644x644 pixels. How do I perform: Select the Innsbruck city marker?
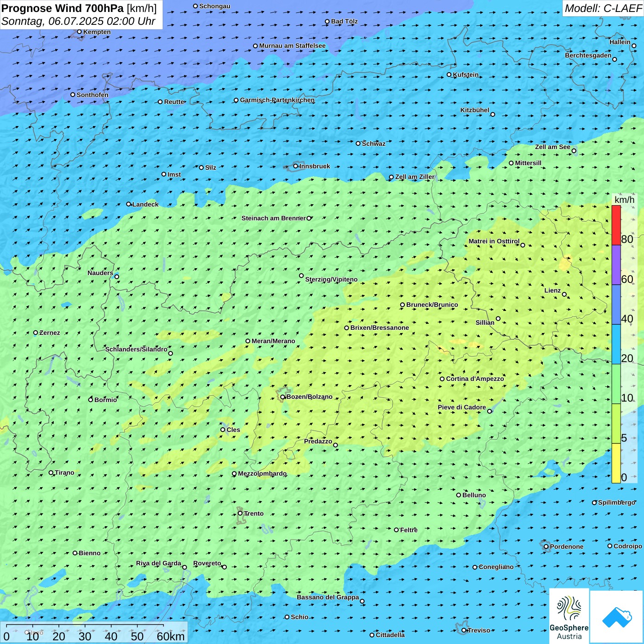296,166
